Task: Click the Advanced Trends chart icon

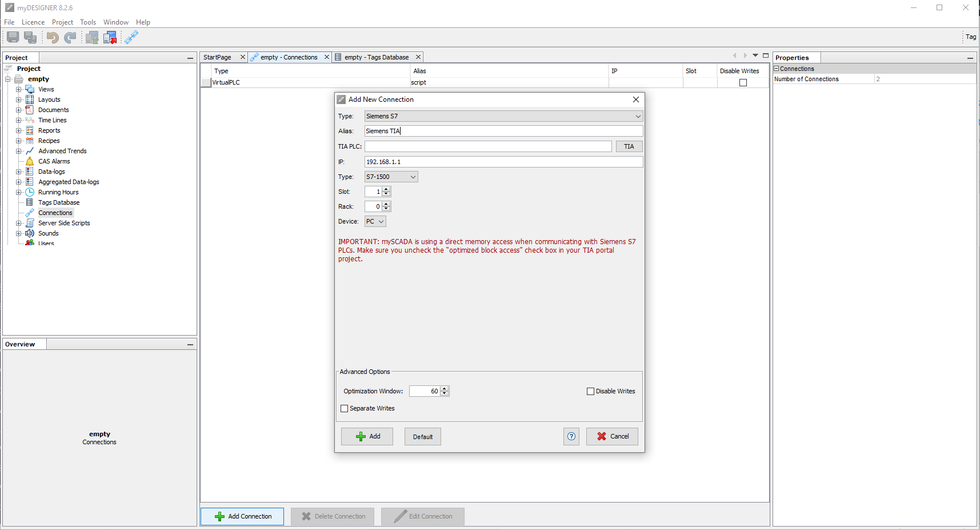Action: point(30,151)
